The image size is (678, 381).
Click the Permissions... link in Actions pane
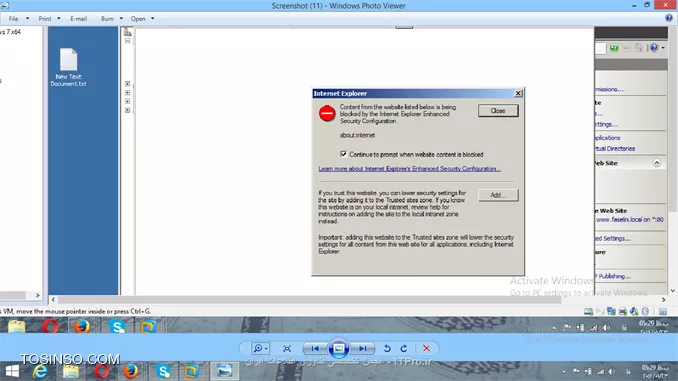(x=609, y=89)
